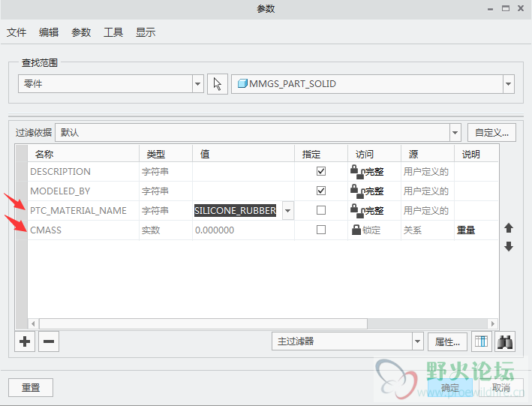532x406 pixels.
Task: Click empty value cell of DESCRIPTION row
Action: pos(243,172)
